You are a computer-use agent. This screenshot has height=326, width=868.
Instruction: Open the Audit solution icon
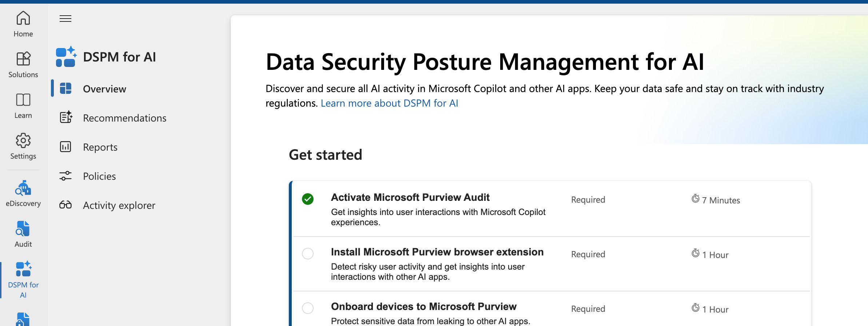23,229
